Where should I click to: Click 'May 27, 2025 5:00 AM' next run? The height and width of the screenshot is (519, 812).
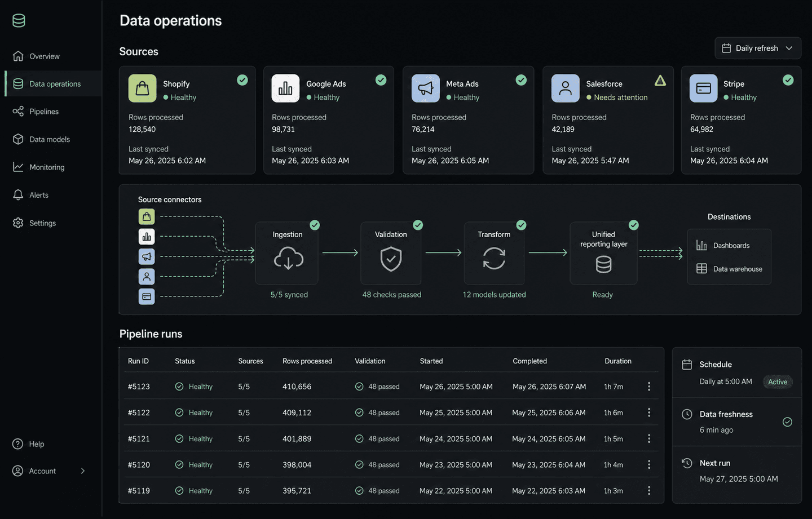(739, 479)
